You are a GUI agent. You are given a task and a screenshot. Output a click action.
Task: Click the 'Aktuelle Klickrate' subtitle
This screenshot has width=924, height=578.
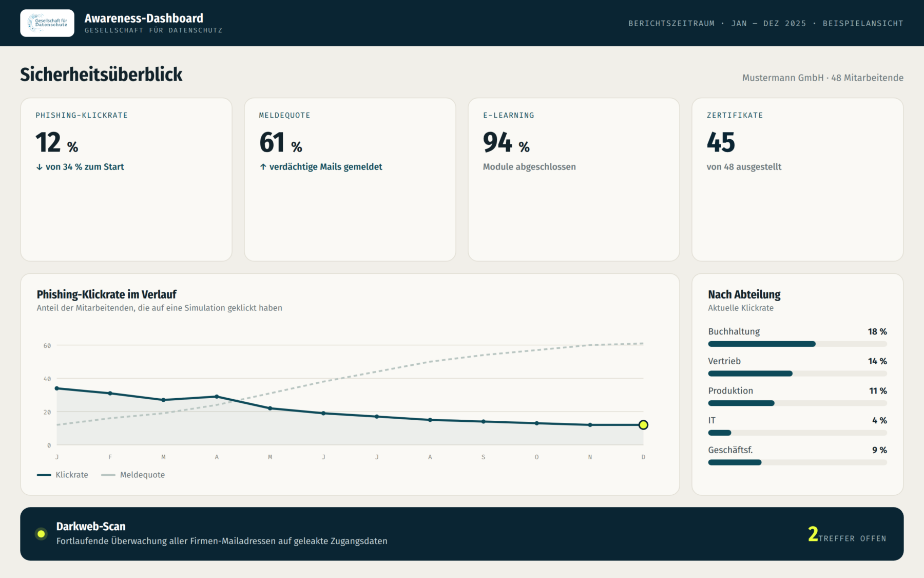tap(741, 308)
